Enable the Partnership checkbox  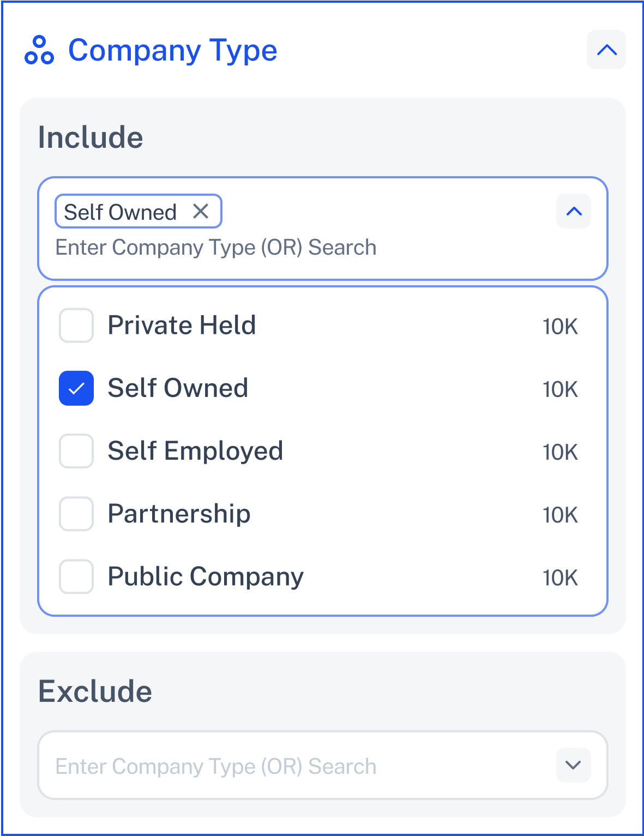tap(76, 514)
